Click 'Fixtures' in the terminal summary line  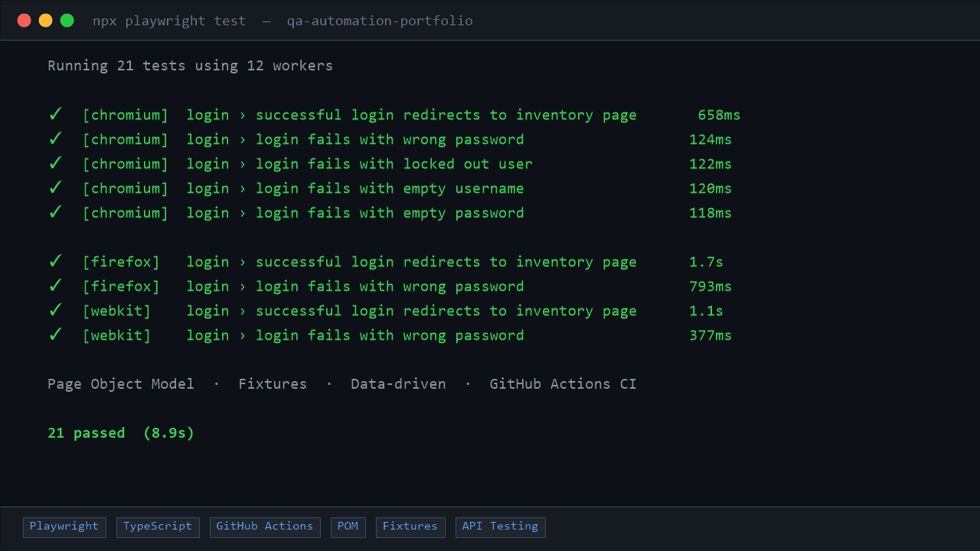coord(273,384)
